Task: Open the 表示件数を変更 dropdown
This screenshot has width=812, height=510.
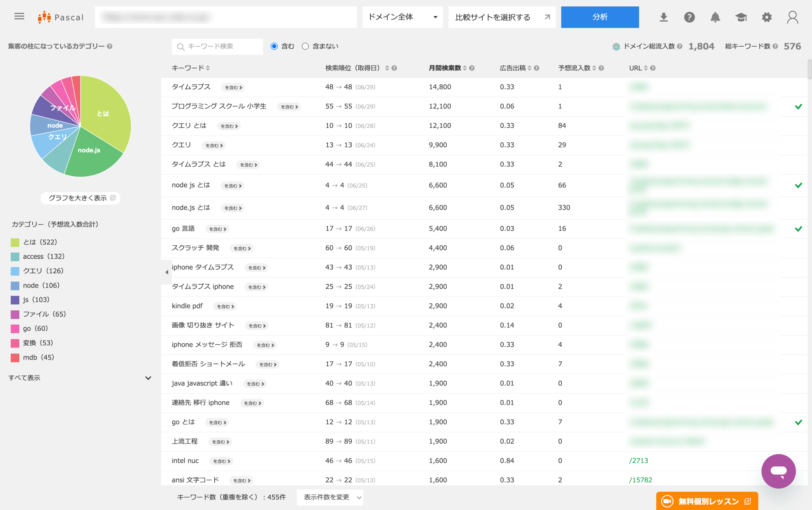Action: point(330,497)
